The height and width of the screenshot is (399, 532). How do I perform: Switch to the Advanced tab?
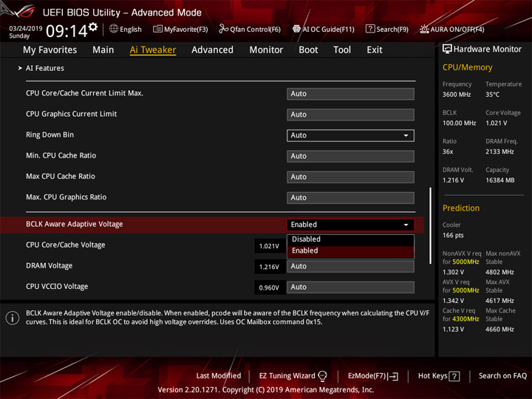(x=212, y=50)
